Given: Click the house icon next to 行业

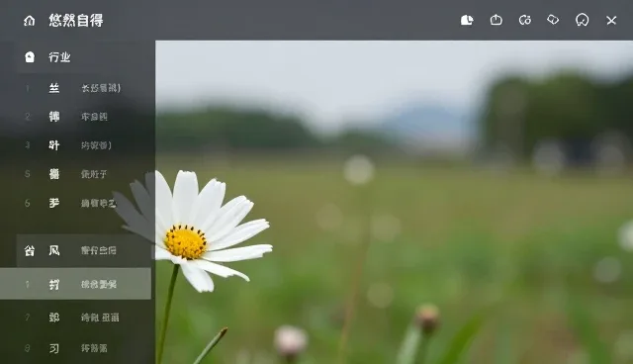Looking at the screenshot, I should pyautogui.click(x=30, y=57).
